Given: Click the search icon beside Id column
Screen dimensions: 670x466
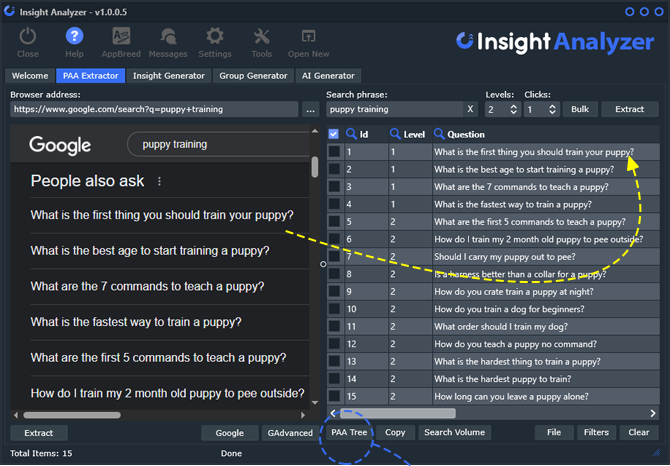Looking at the screenshot, I should point(351,134).
